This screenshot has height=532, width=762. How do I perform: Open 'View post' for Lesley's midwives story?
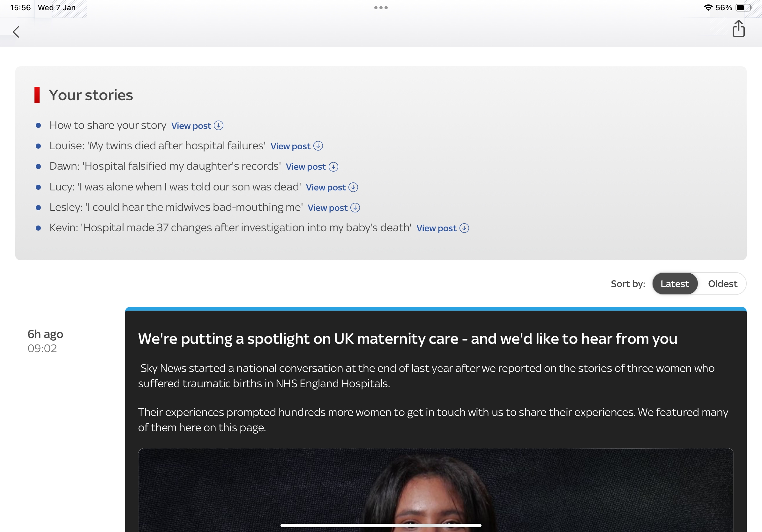pos(328,208)
